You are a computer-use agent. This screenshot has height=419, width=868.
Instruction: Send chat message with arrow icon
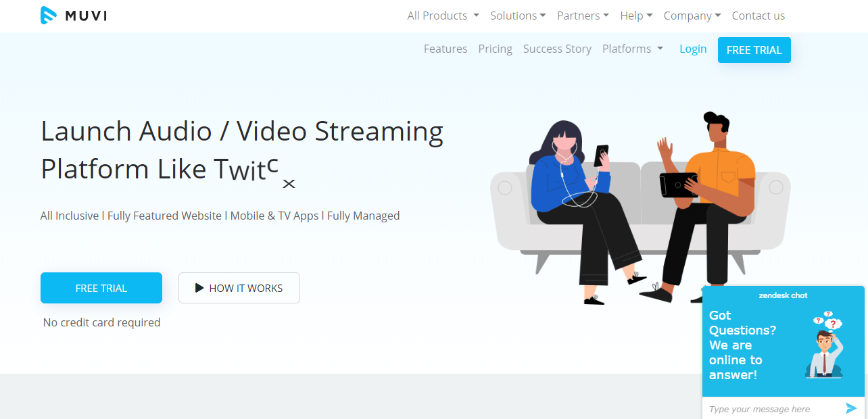(851, 408)
